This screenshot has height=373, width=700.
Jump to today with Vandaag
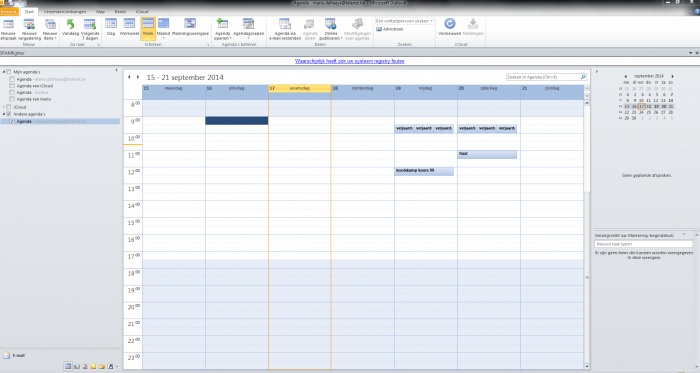70,29
